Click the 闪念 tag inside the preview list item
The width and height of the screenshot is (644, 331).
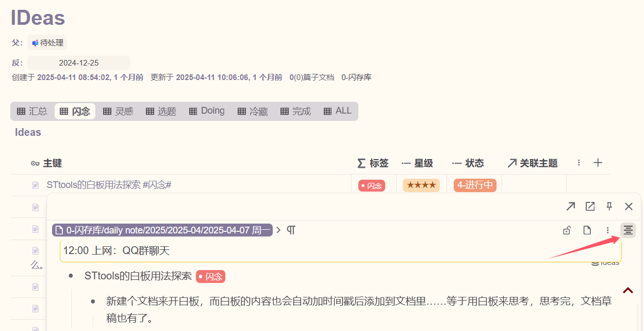pyautogui.click(x=210, y=277)
